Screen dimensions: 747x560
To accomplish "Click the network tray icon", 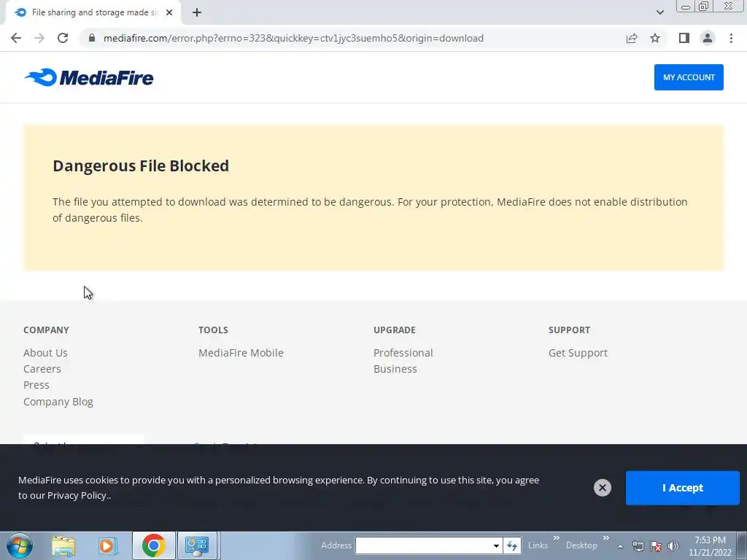I will pos(638,546).
